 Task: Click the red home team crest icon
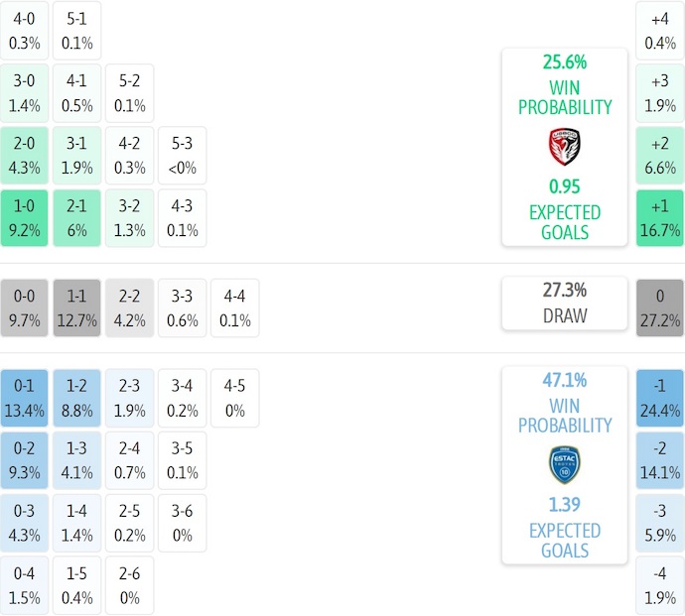(564, 147)
